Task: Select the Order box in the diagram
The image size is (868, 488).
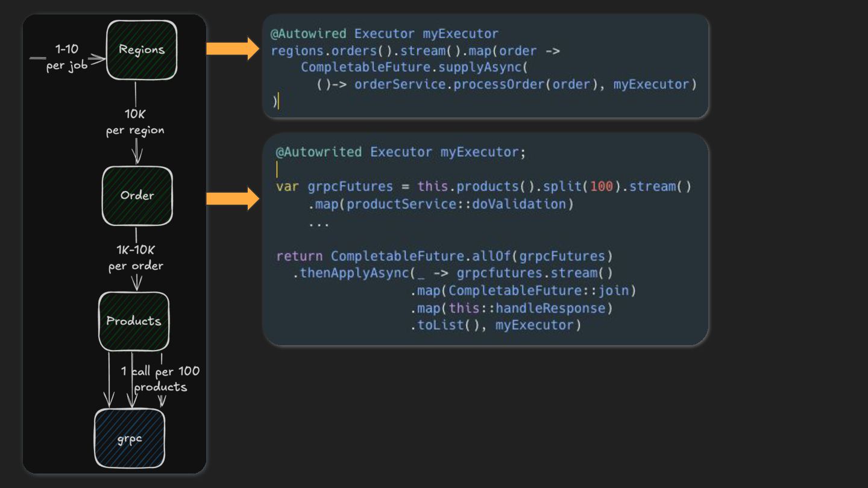Action: (x=137, y=196)
